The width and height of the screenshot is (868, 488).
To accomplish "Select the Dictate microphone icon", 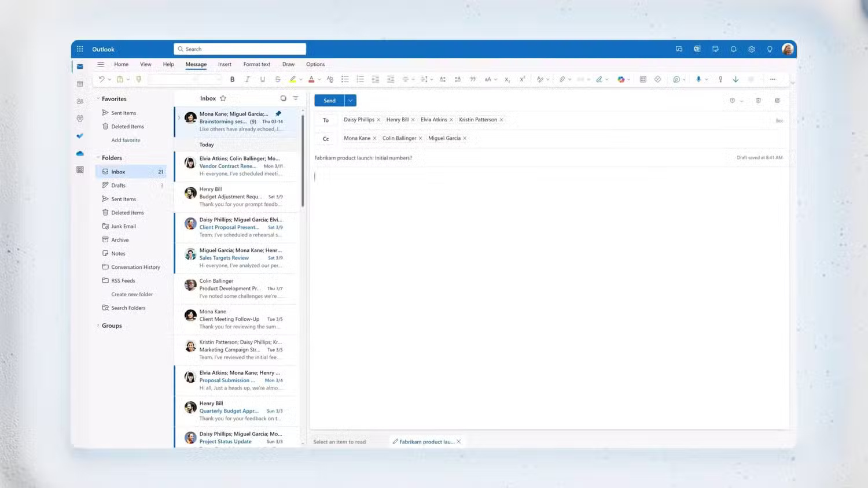I will pyautogui.click(x=700, y=79).
